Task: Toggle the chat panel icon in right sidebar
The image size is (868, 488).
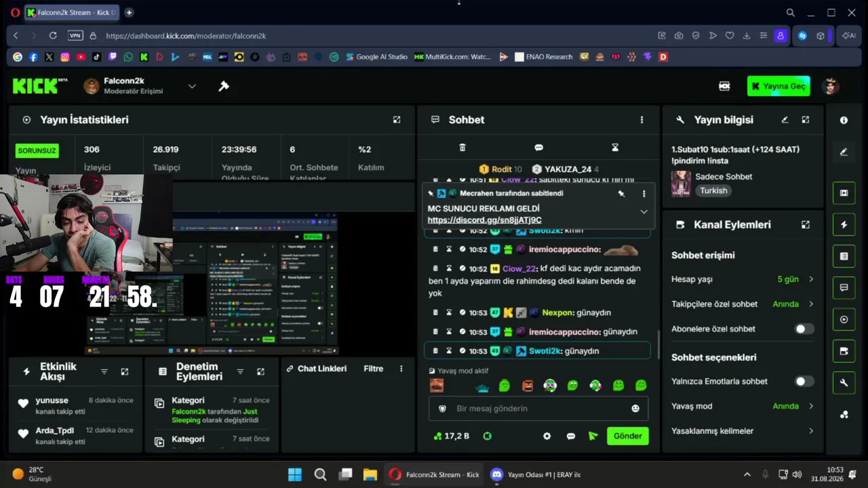Action: pos(844,287)
